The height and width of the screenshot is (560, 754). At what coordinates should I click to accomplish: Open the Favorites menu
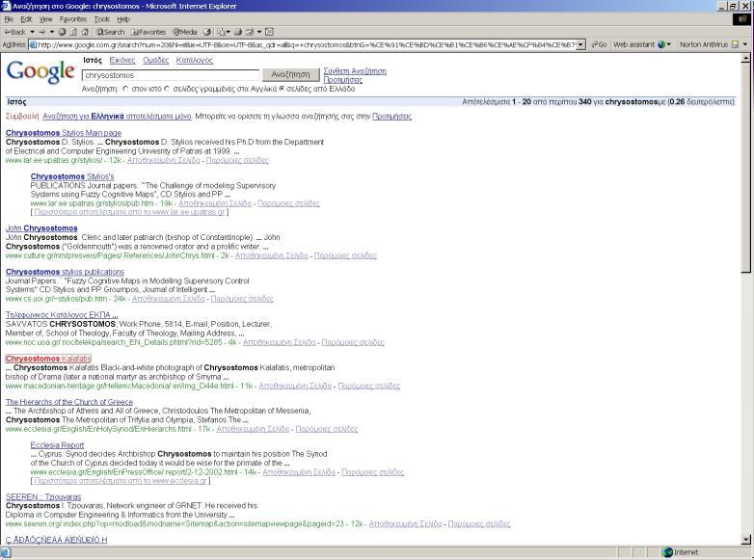click(x=73, y=19)
